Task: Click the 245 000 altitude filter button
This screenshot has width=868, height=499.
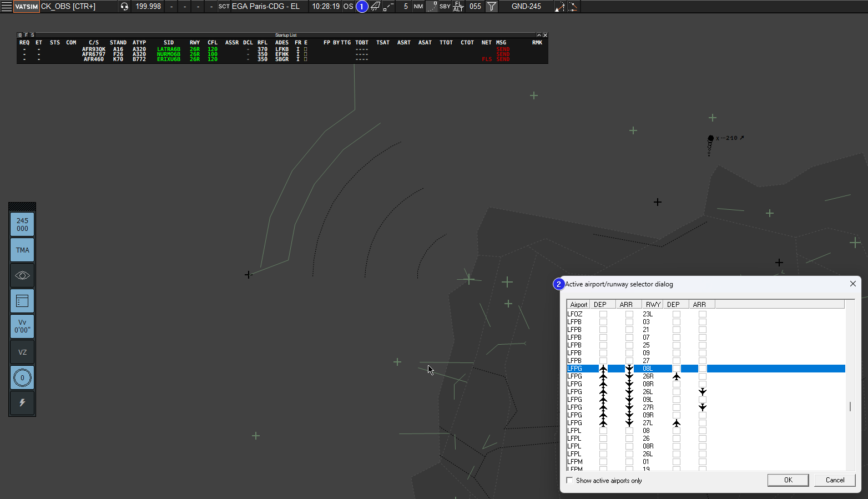Action: pos(22,224)
